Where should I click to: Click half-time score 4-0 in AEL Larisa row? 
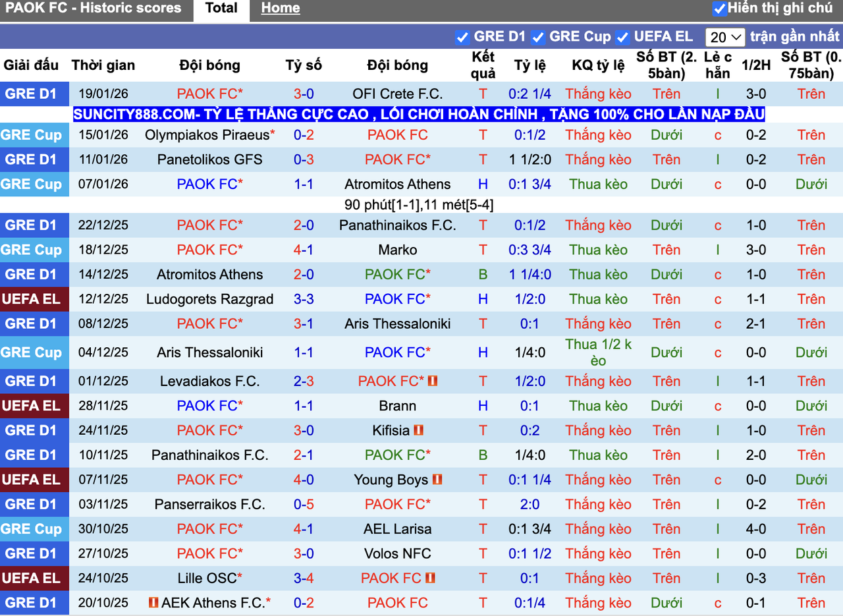click(x=756, y=529)
